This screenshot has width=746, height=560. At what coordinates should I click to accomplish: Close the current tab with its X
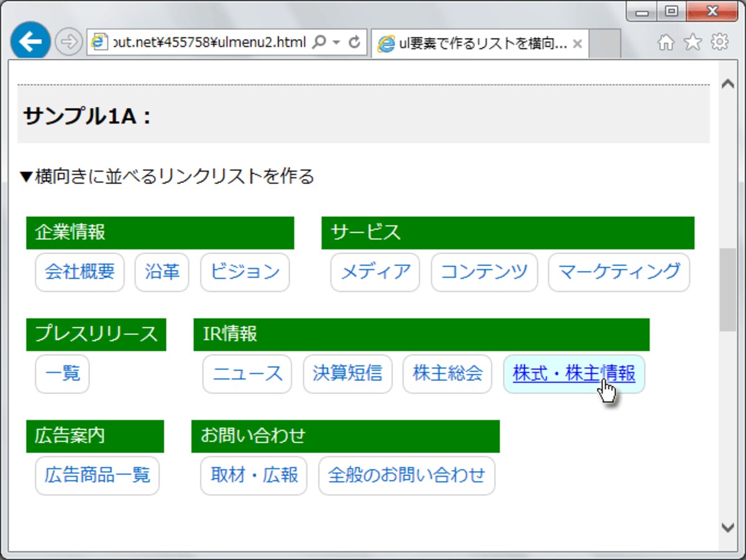coord(577,44)
